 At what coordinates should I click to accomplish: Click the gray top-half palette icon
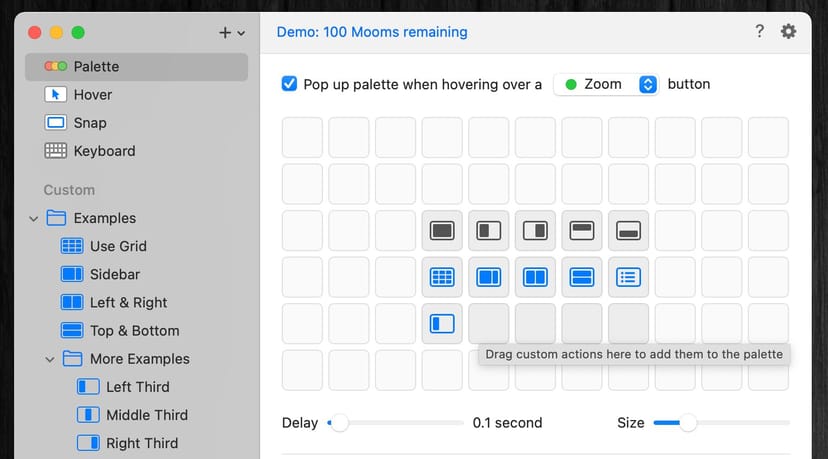pos(582,231)
